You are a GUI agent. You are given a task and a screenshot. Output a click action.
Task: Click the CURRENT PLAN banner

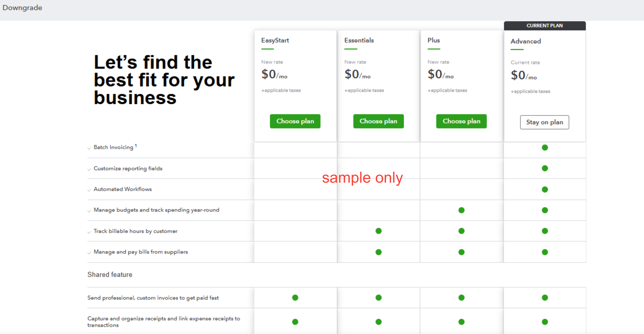coord(544,25)
